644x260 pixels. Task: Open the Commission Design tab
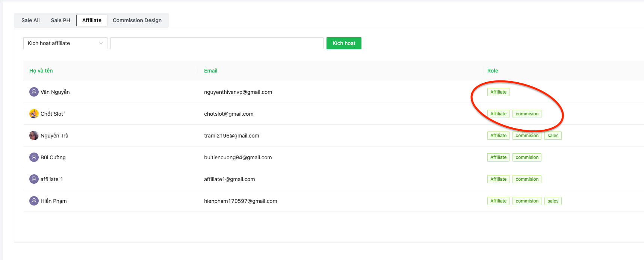click(137, 20)
